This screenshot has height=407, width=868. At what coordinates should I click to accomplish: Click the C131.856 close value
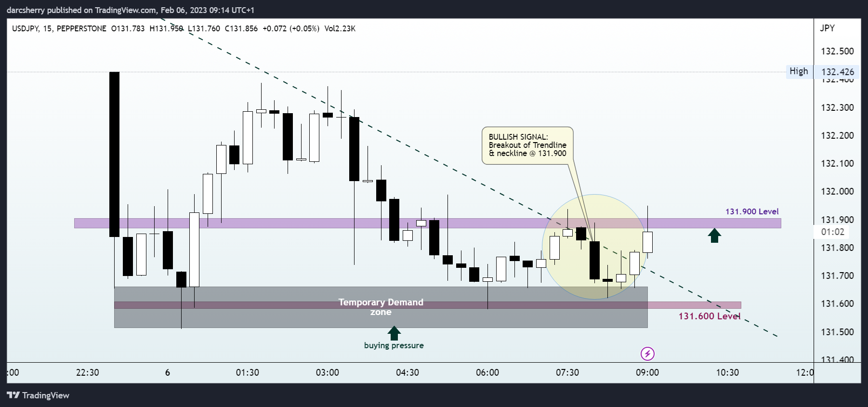click(x=241, y=28)
